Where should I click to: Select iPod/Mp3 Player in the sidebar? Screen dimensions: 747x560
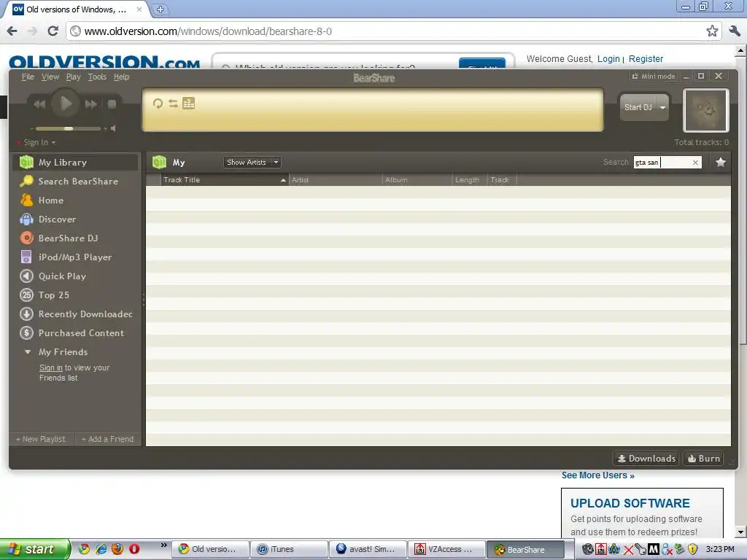coord(75,257)
